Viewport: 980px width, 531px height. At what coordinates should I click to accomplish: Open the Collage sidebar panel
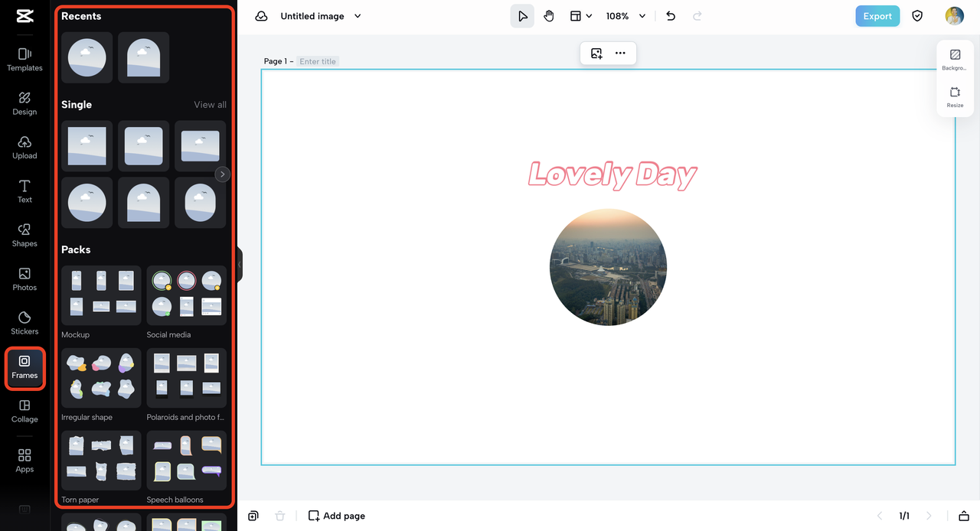(x=24, y=411)
